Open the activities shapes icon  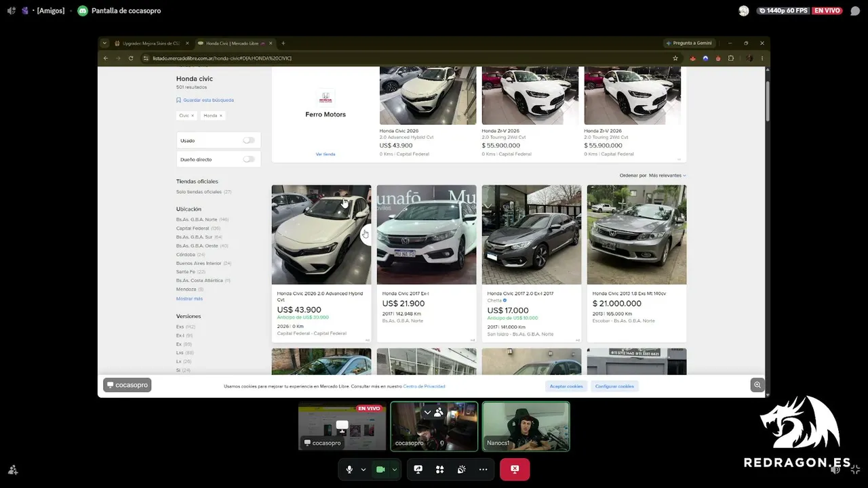[x=440, y=469]
